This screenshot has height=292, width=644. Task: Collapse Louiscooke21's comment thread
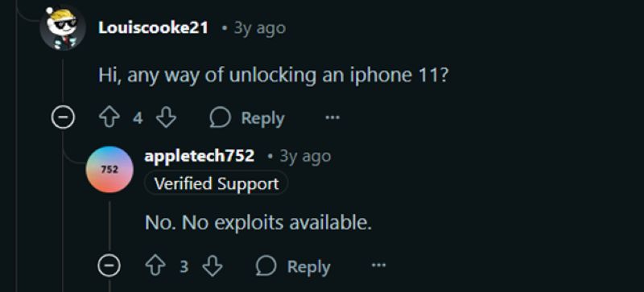(63, 118)
